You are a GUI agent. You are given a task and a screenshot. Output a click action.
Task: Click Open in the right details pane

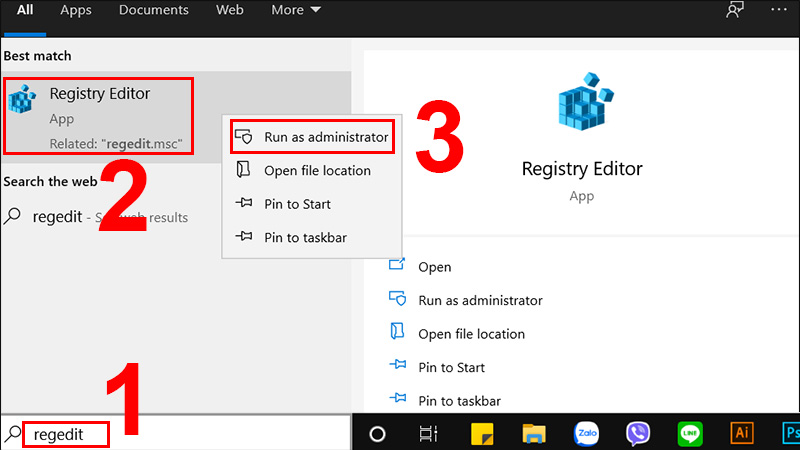(x=434, y=267)
